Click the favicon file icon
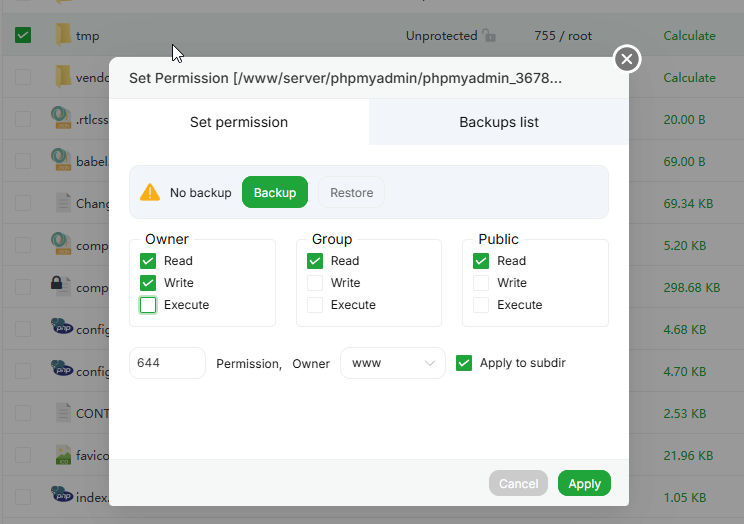 63,455
